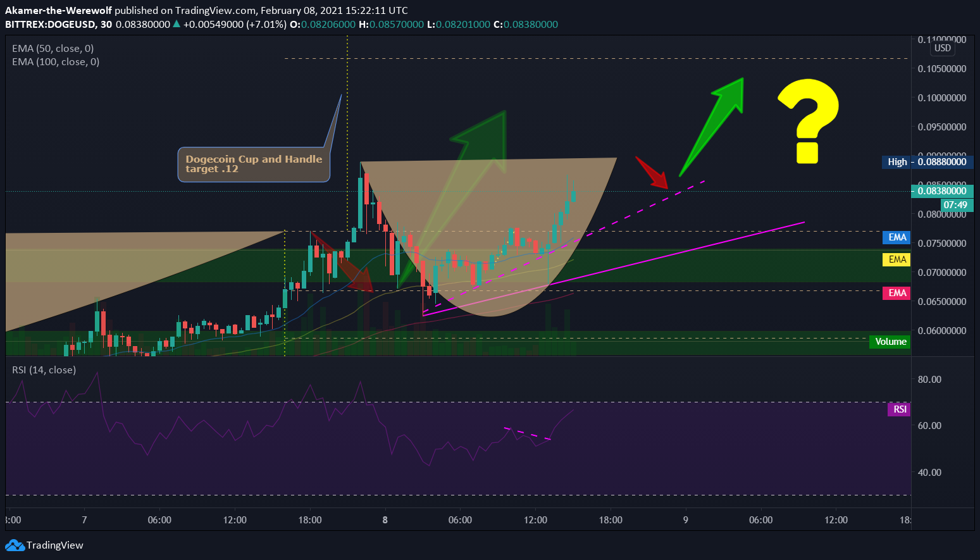Click the yellow EMA price label
The image size is (980, 560).
point(896,259)
